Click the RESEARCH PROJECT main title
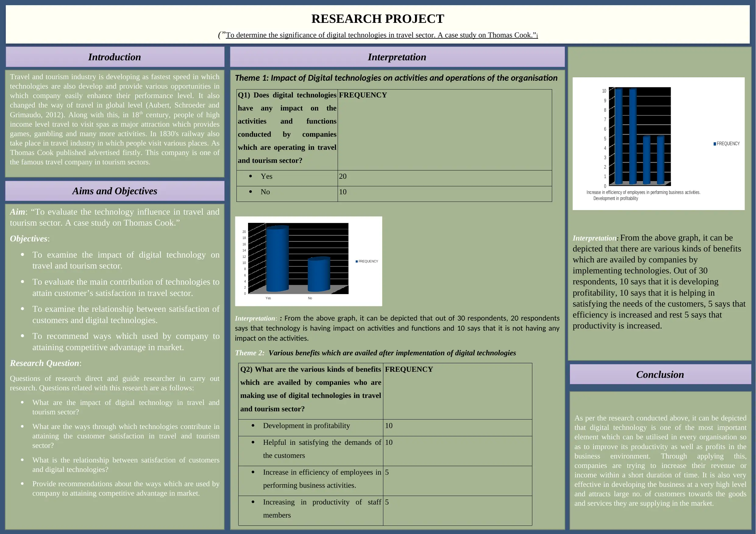Screen dimensions: 756x534 click(378, 19)
